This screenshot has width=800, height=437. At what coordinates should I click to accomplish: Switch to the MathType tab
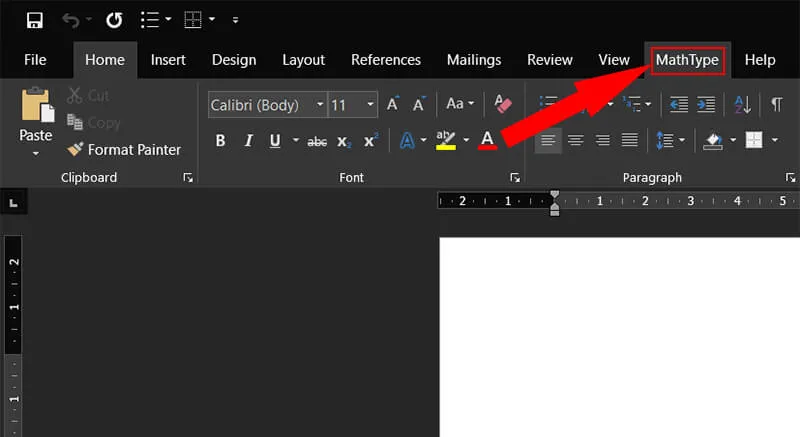pos(687,60)
